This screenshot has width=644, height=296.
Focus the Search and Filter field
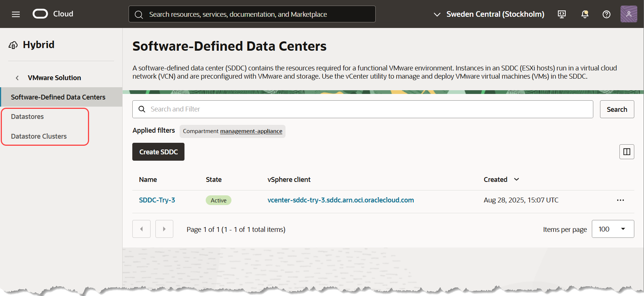[x=363, y=109]
